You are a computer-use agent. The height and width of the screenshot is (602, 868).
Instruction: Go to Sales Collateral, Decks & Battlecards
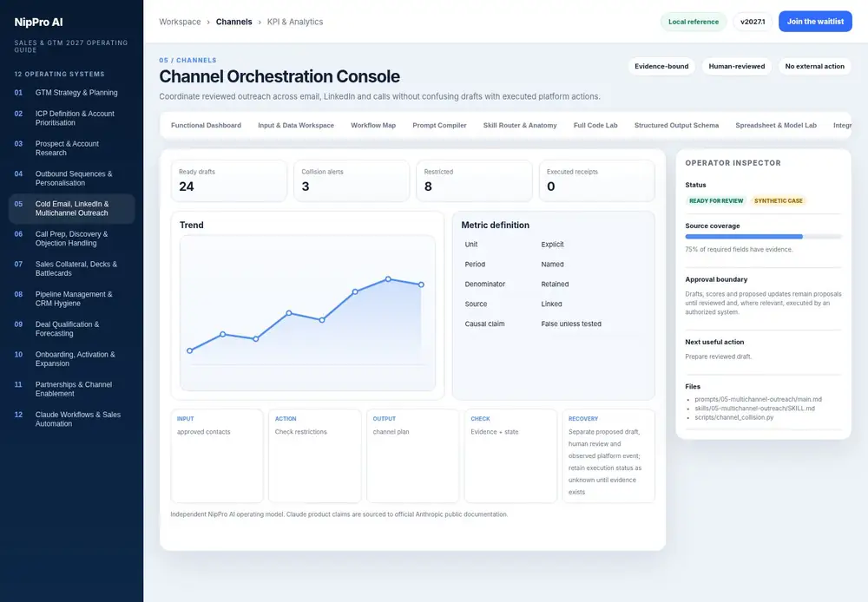(x=71, y=268)
